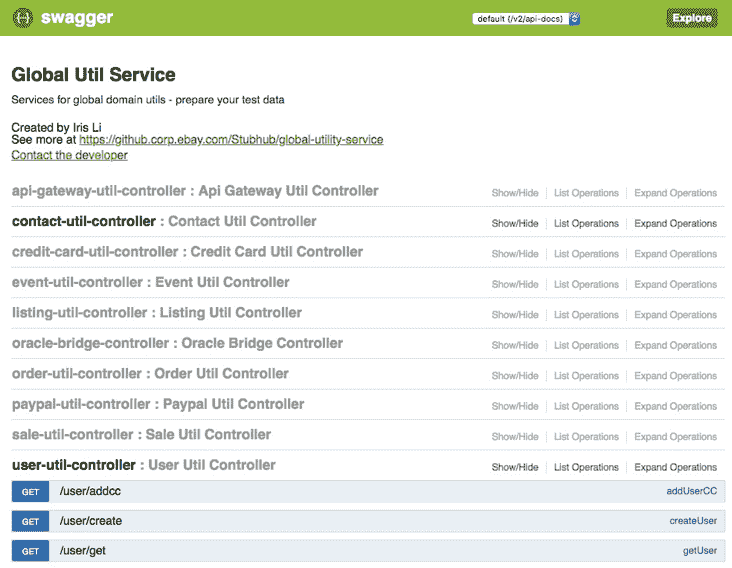This screenshot has width=732, height=568.
Task: Click the Swagger logo icon
Action: click(x=22, y=18)
